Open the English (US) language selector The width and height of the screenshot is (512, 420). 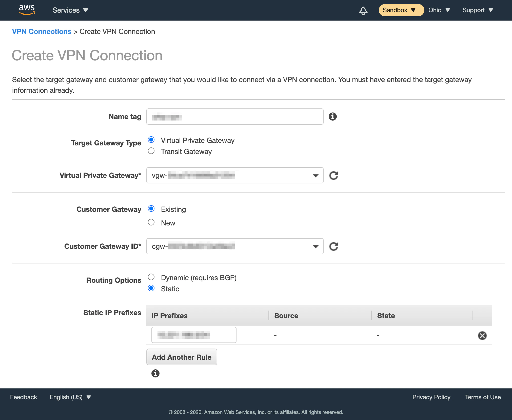click(70, 397)
